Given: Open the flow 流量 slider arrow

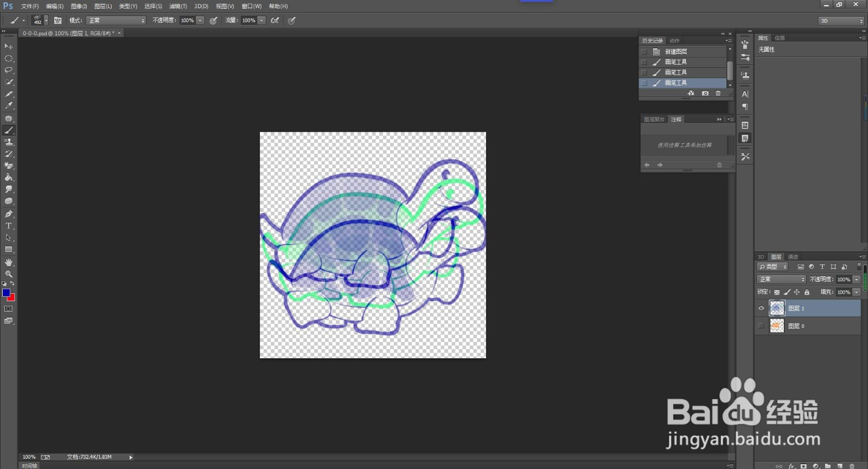Looking at the screenshot, I should click(x=261, y=20).
